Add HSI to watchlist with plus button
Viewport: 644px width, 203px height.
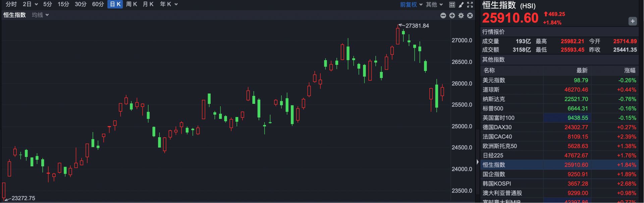[x=632, y=21]
